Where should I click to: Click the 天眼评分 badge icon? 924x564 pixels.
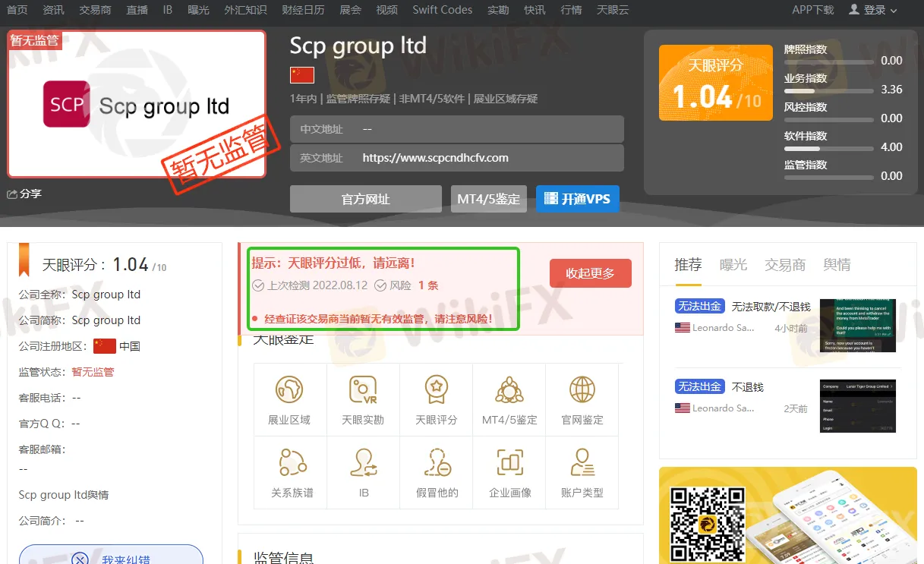click(x=436, y=390)
